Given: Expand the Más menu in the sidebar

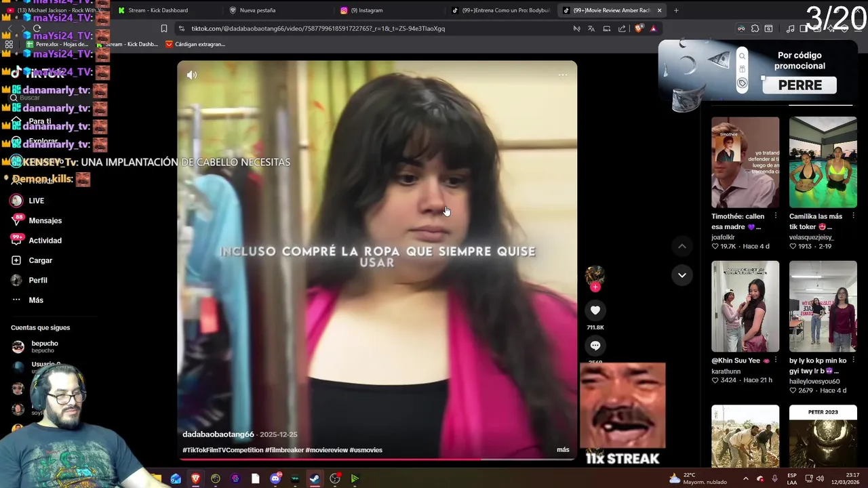Looking at the screenshot, I should pyautogui.click(x=35, y=300).
